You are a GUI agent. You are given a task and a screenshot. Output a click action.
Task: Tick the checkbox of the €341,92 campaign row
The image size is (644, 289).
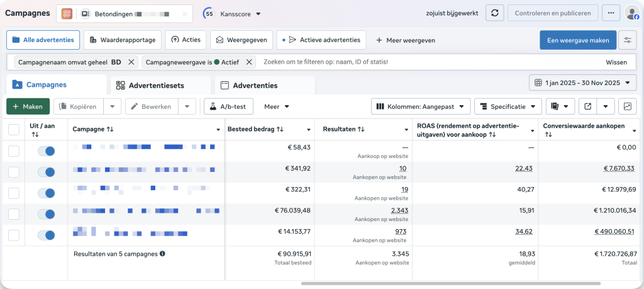14,172
